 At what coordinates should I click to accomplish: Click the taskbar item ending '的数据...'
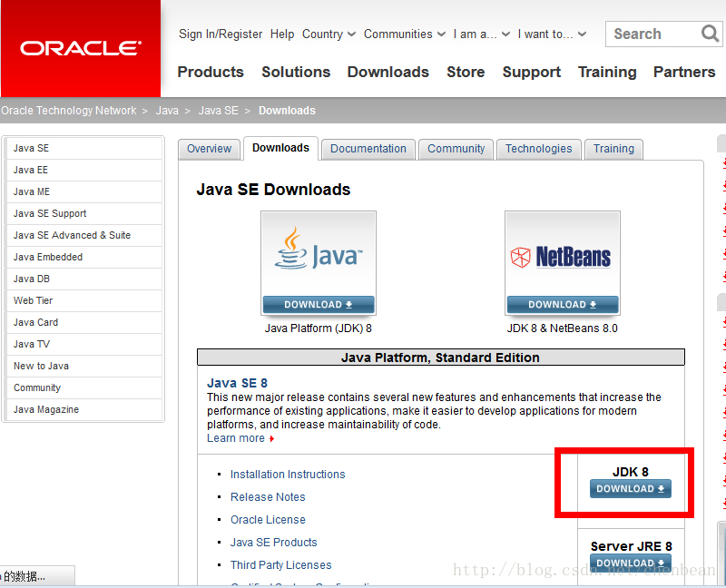click(x=37, y=576)
